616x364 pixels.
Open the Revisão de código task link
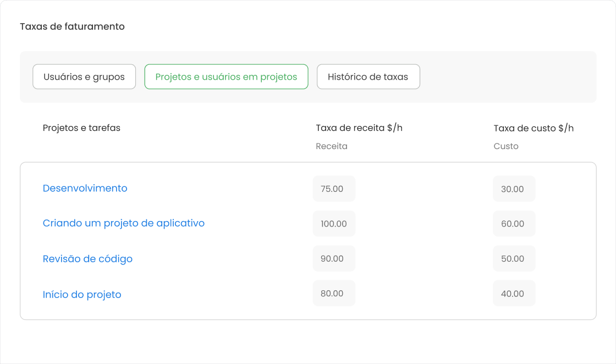[87, 259]
